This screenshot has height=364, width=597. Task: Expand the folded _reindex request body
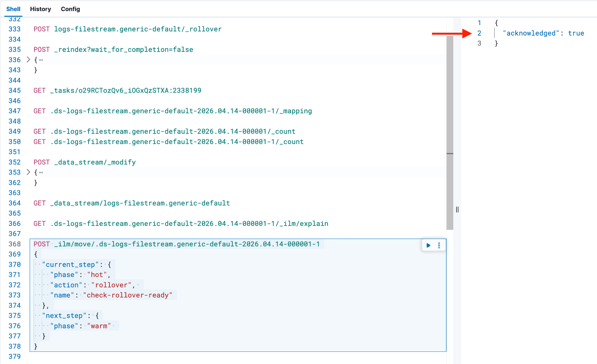coord(28,59)
